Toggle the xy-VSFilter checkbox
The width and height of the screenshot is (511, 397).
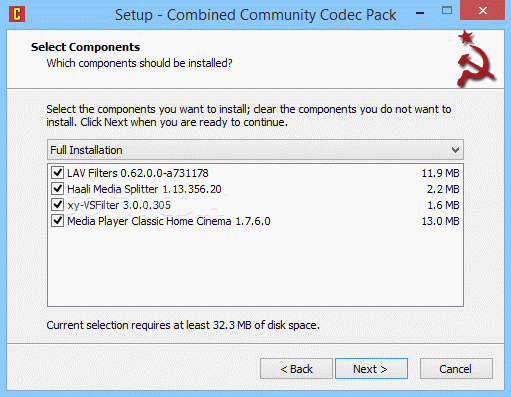point(58,205)
